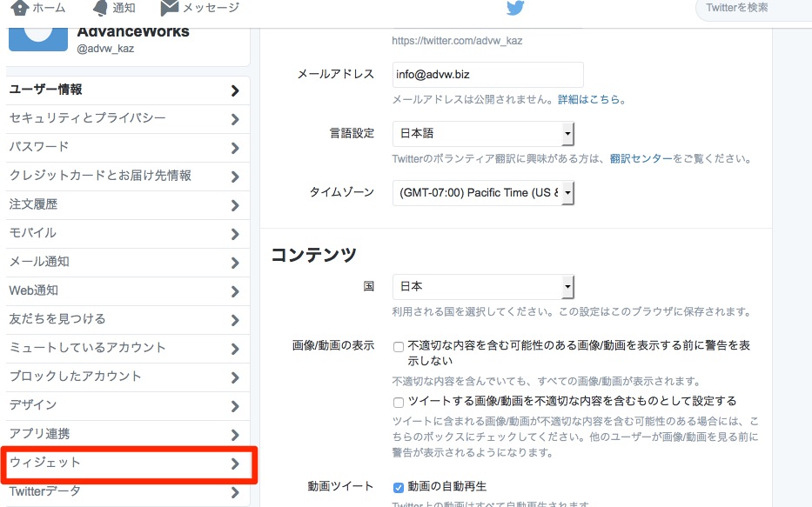This screenshot has height=507, width=812.
Task: Click the Home house icon
Action: (x=20, y=7)
